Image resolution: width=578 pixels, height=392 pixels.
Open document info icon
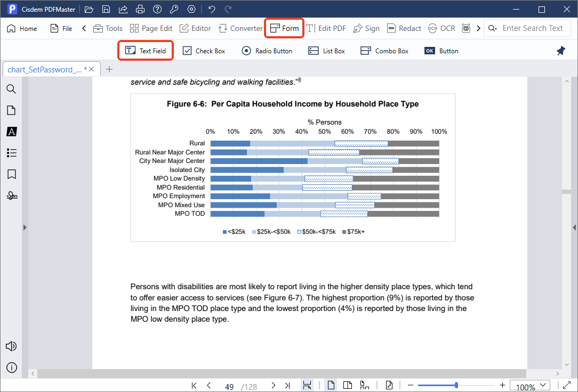[x=11, y=367]
